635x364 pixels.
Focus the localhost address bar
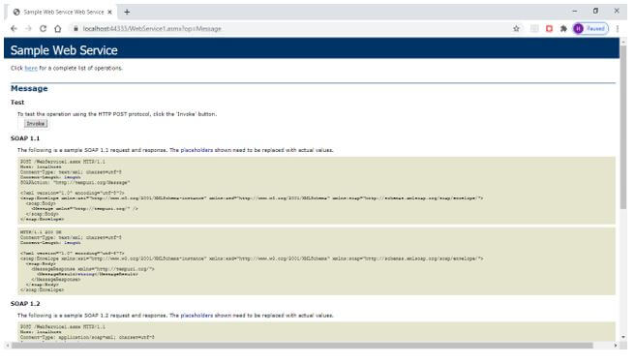[x=291, y=29]
